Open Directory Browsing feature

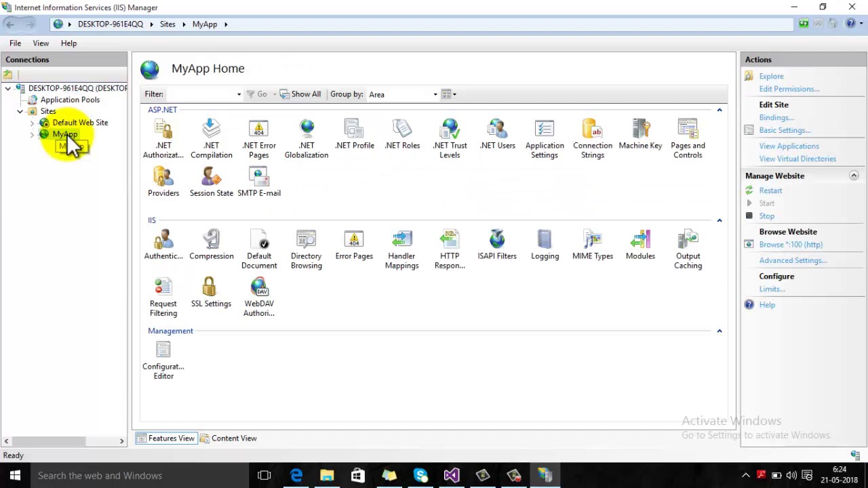click(x=307, y=249)
